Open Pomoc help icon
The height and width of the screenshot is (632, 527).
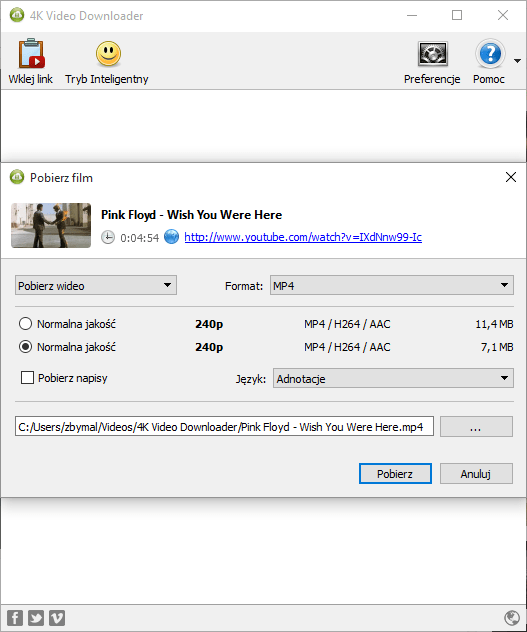[x=490, y=54]
